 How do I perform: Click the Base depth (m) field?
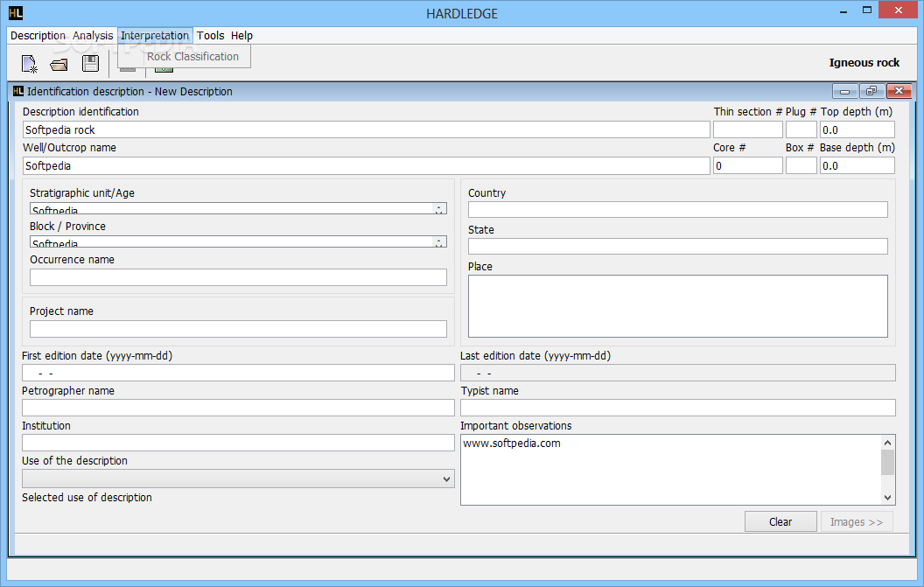[x=857, y=165]
